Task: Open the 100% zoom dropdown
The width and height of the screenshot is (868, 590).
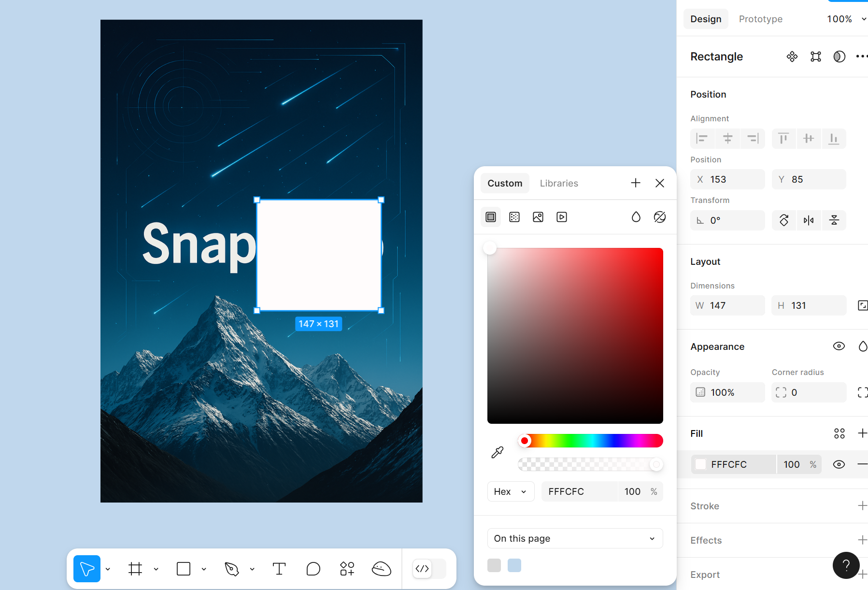Action: (x=846, y=19)
